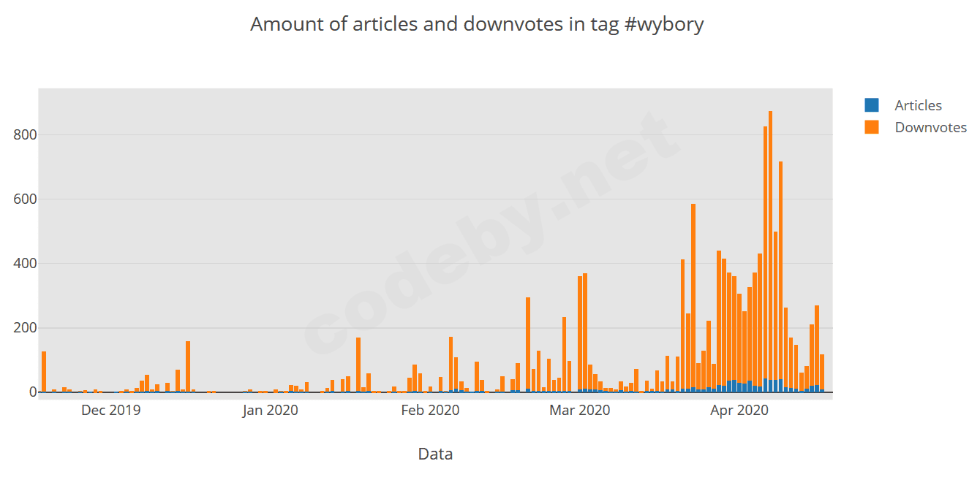Click the chart title about tag #wybory
980x480 pixels.
tap(477, 24)
